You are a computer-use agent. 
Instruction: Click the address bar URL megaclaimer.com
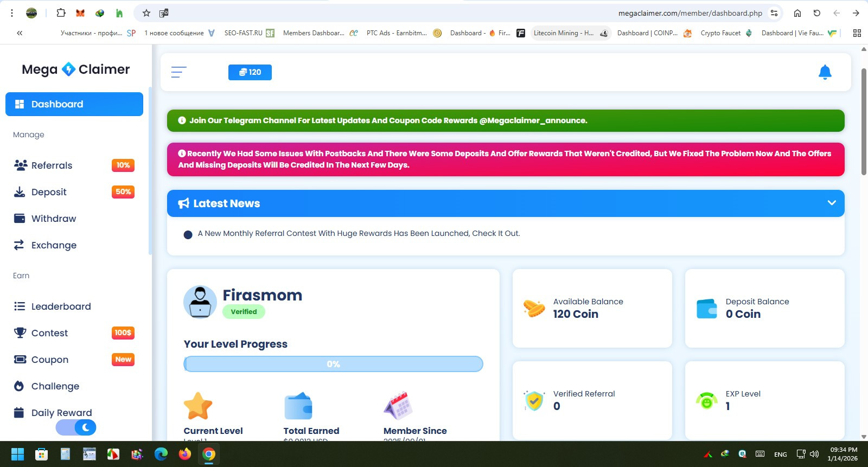click(690, 13)
